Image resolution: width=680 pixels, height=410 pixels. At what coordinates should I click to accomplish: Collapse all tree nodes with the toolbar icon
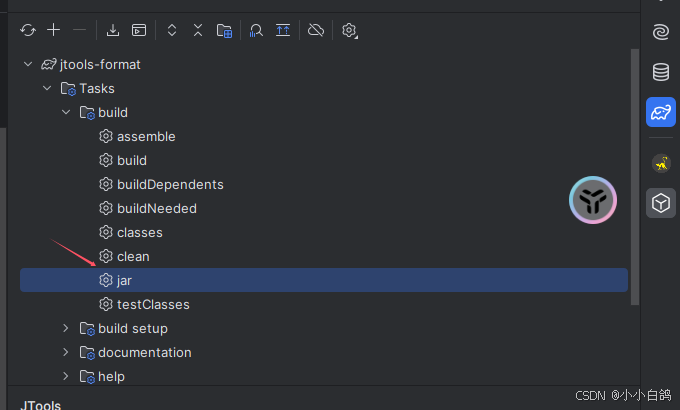coord(198,30)
